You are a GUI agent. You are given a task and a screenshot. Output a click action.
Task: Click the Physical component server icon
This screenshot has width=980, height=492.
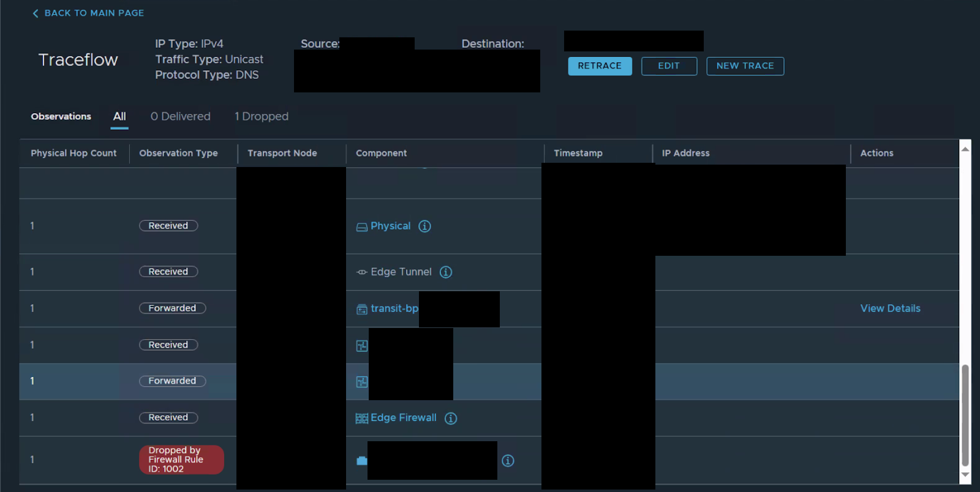pyautogui.click(x=362, y=227)
